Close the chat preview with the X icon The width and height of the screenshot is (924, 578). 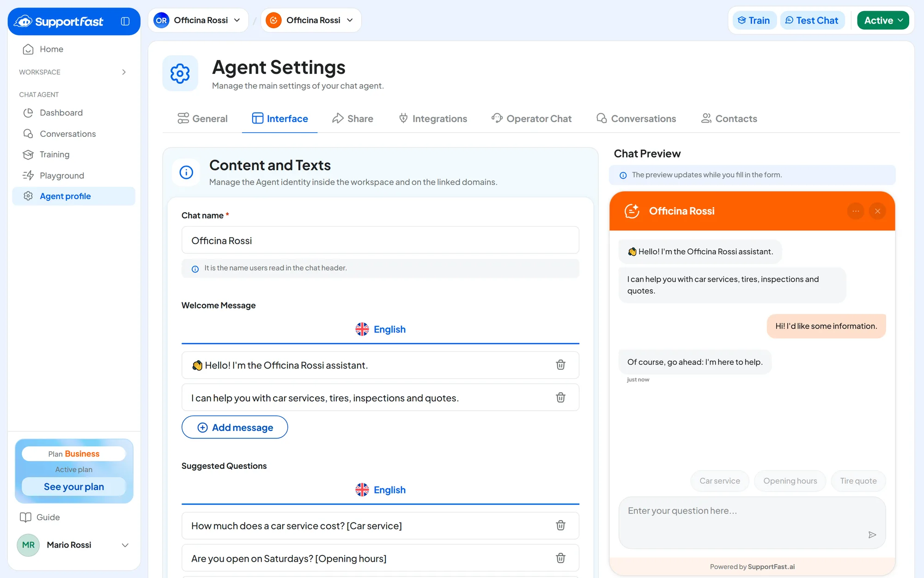coord(877,211)
